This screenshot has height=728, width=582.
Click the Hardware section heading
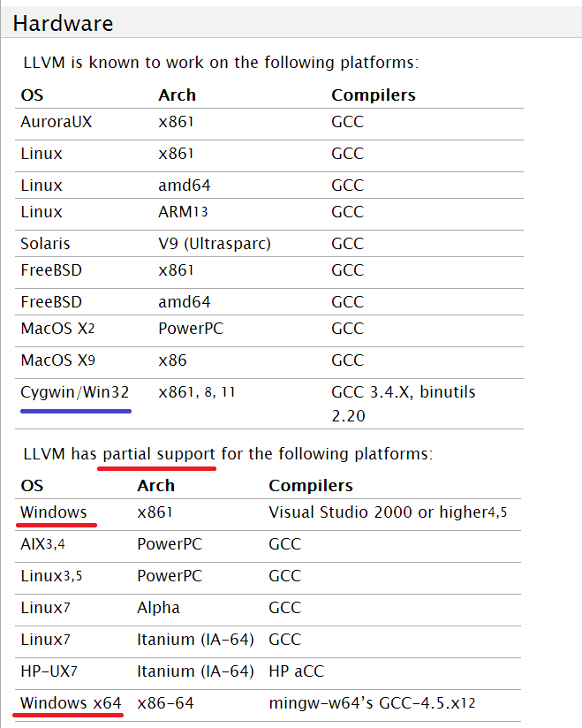pyautogui.click(x=63, y=23)
